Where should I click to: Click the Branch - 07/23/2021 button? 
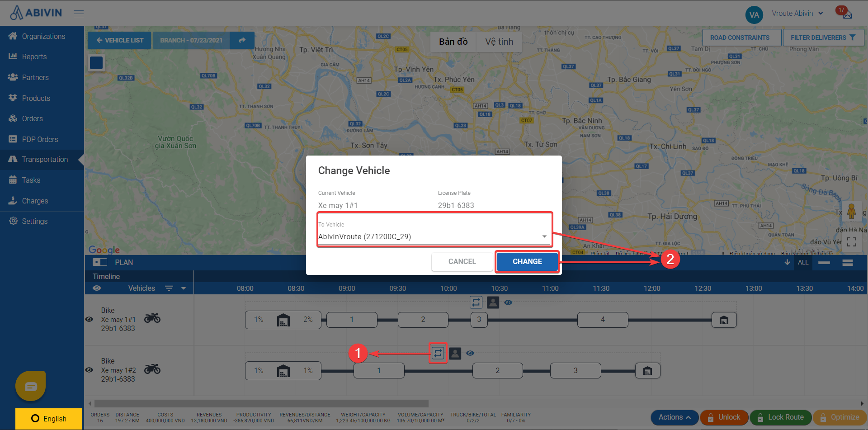pos(191,40)
